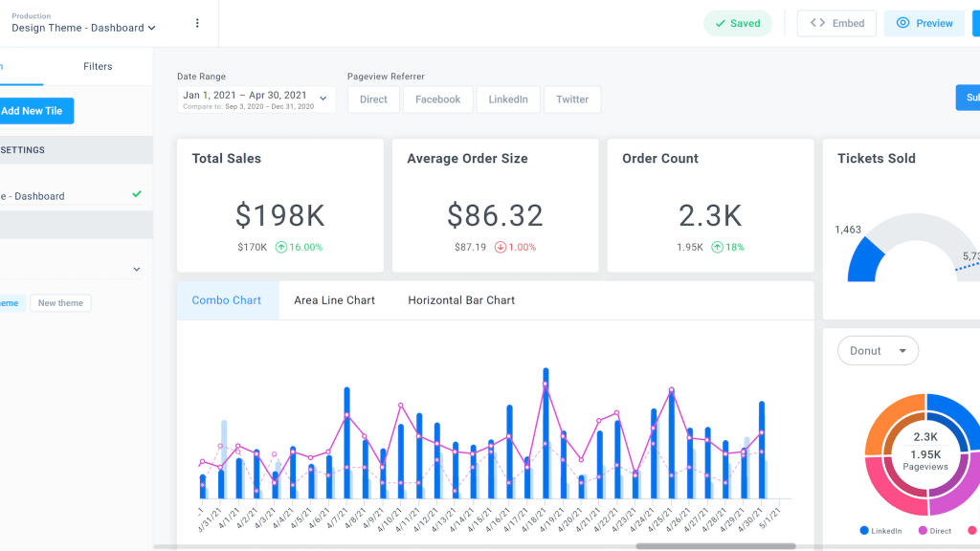This screenshot has width=980, height=551.
Task: Click the red down-arrow on Average Order Size
Action: pos(501,247)
